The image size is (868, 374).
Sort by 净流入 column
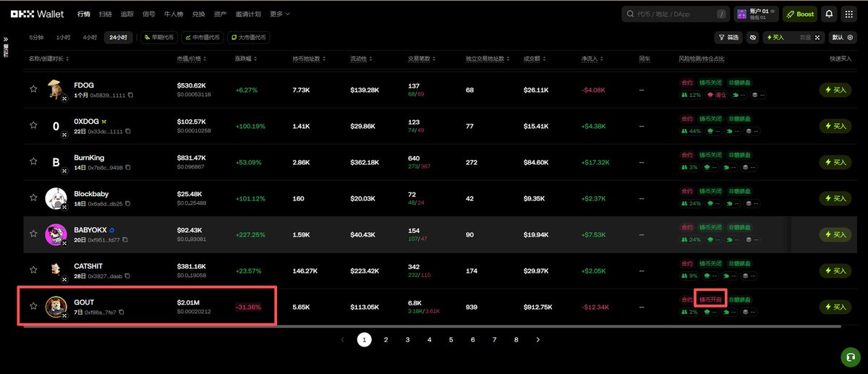tap(593, 58)
